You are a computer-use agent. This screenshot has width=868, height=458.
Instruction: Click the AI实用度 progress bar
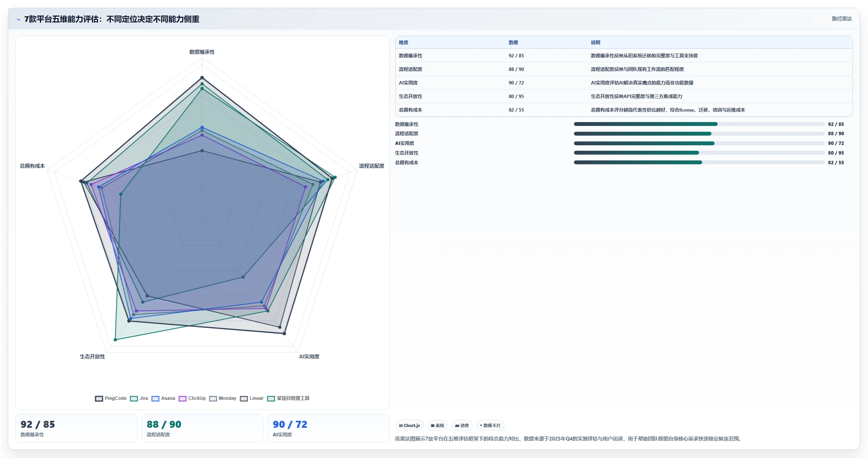[x=699, y=143]
